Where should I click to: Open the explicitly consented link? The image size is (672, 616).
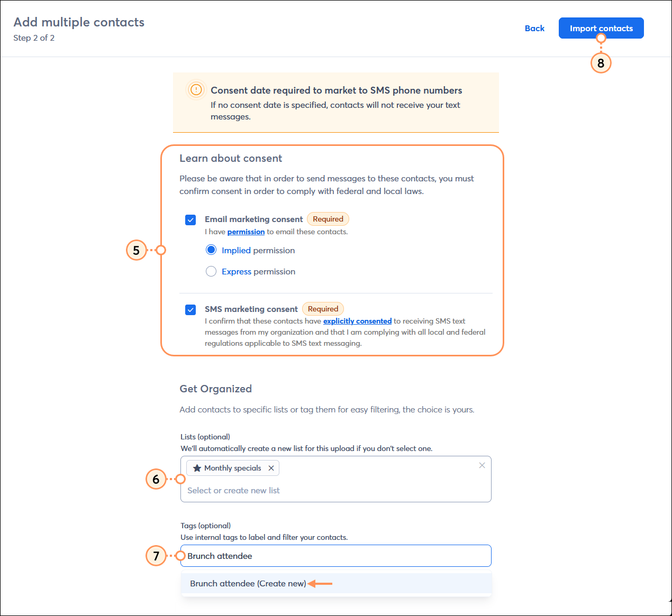coord(357,321)
